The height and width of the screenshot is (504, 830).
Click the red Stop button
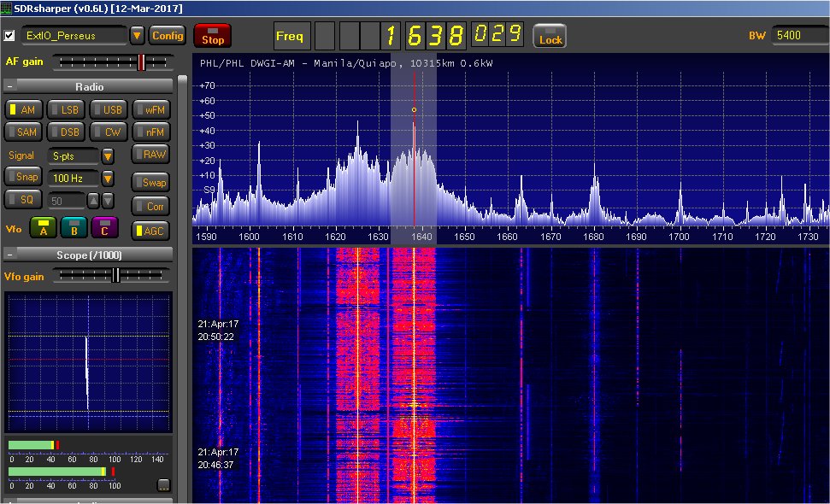click(x=212, y=36)
